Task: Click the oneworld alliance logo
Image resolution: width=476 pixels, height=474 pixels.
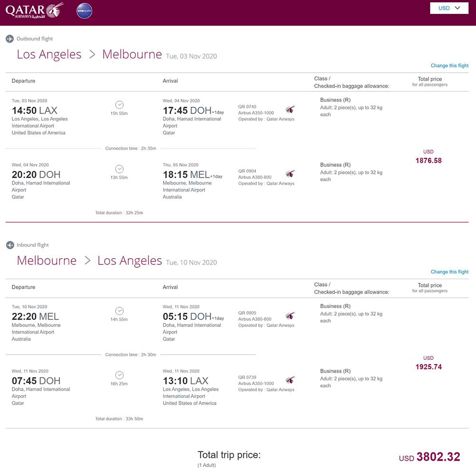Action: coord(84,10)
